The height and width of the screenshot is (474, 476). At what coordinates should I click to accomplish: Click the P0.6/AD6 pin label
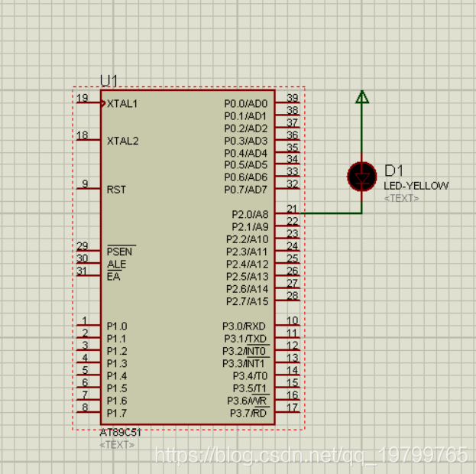coord(246,177)
